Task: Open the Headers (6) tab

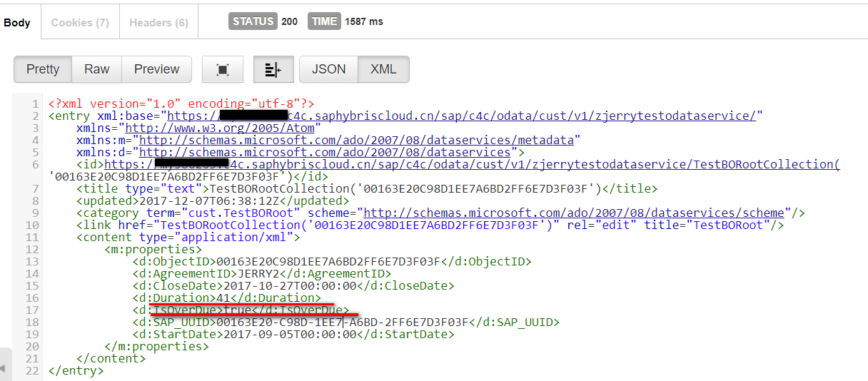Action: pyautogui.click(x=158, y=23)
